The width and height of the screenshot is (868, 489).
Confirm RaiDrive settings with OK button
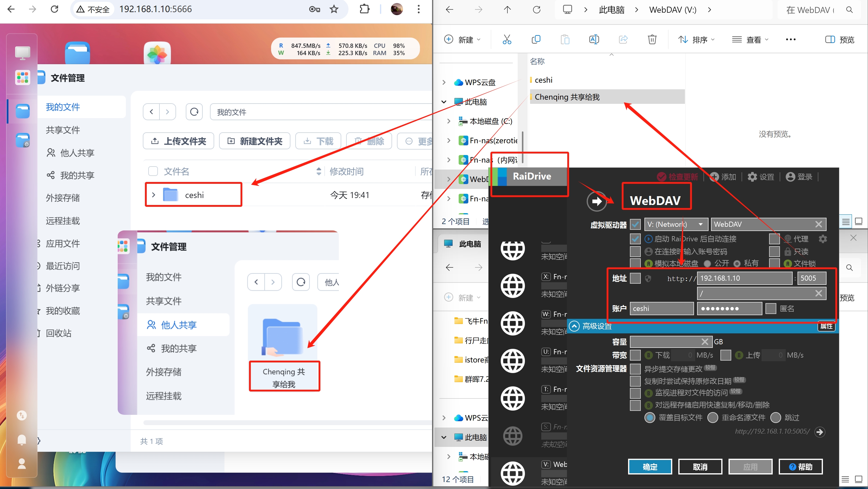click(x=650, y=467)
